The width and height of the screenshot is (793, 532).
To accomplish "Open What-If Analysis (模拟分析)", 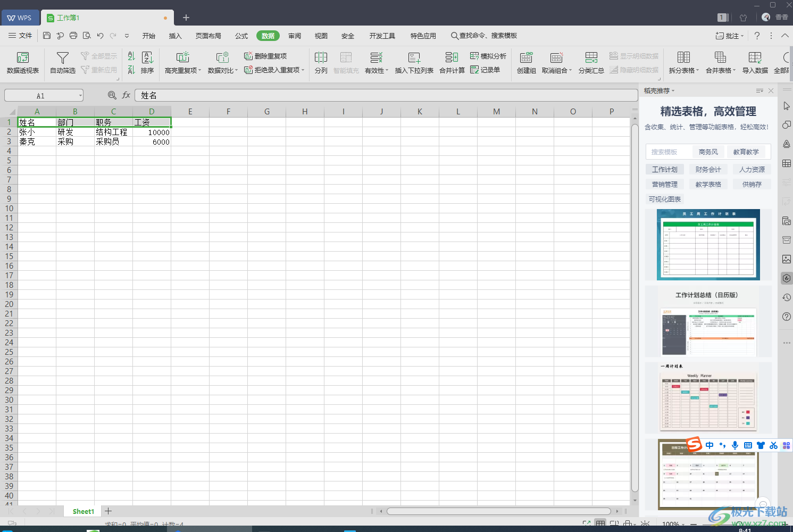I will (488, 56).
